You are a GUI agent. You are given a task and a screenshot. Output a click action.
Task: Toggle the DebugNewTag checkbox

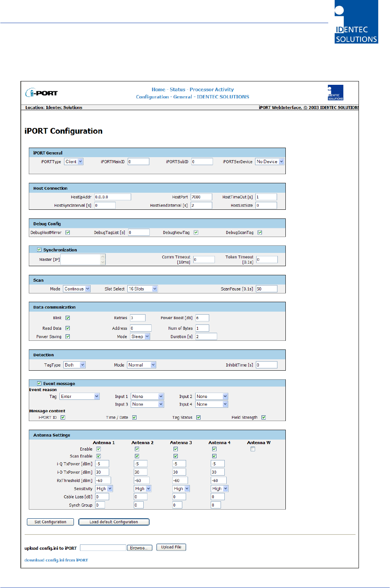(196, 232)
